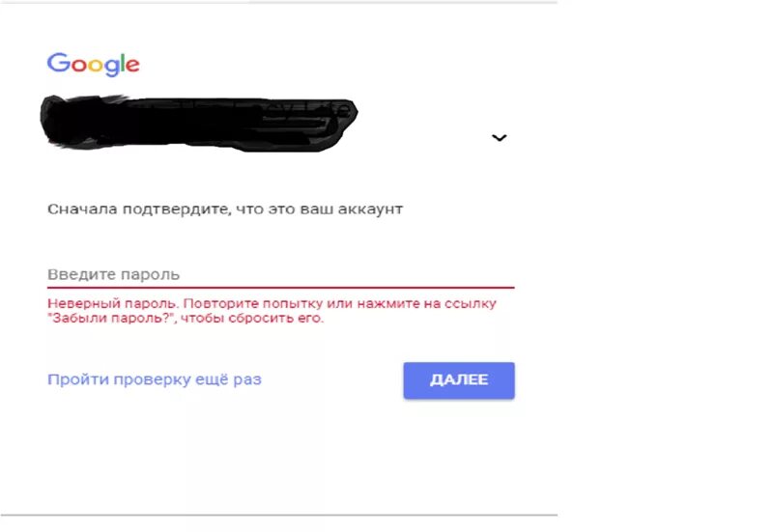Click the ДАЛЕЕ button

tap(459, 380)
